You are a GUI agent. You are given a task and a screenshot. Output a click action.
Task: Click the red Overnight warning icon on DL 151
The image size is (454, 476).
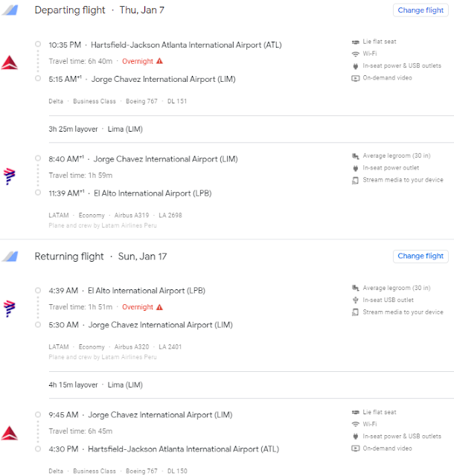click(x=159, y=61)
